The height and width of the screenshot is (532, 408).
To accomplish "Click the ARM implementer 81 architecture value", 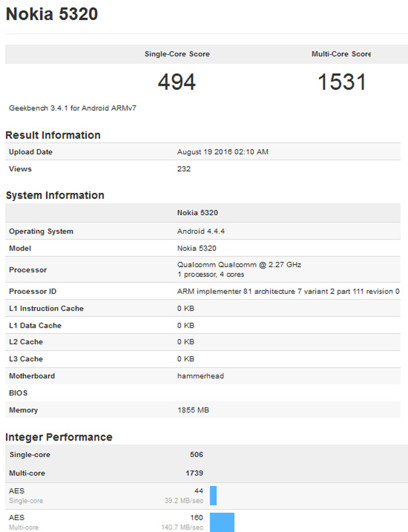I will click(x=288, y=291).
